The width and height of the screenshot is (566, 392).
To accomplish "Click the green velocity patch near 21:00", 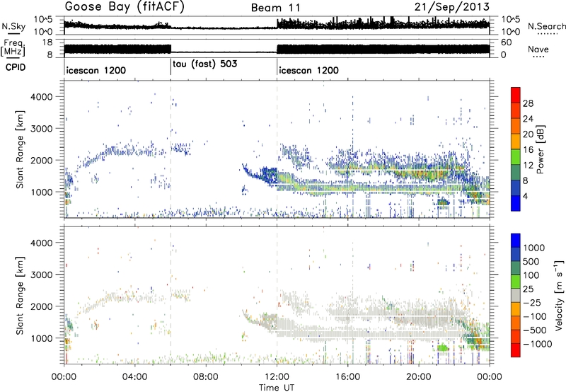I will pos(442,348).
